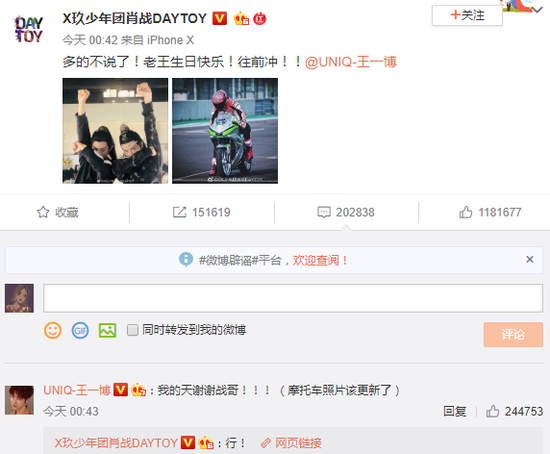Viewport: 550px width, 454px height.
Task: Attach a picture with the image icon
Action: click(x=107, y=330)
